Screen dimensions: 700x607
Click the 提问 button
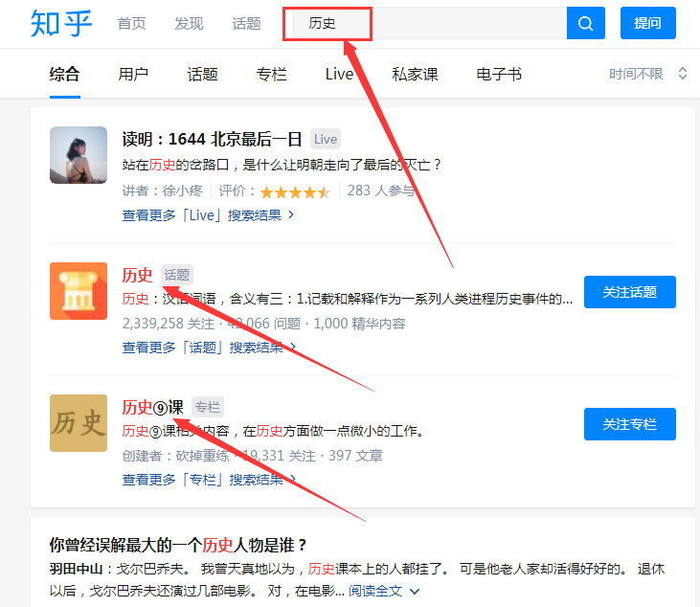coord(647,23)
